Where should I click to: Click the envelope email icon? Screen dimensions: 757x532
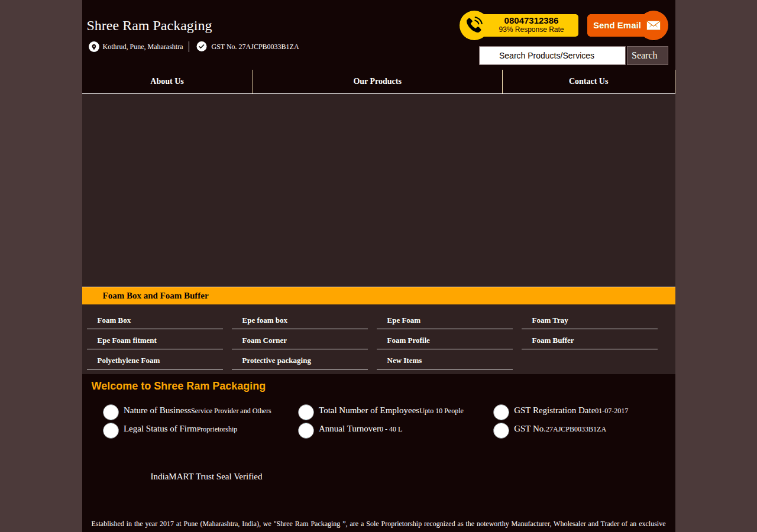click(x=654, y=25)
